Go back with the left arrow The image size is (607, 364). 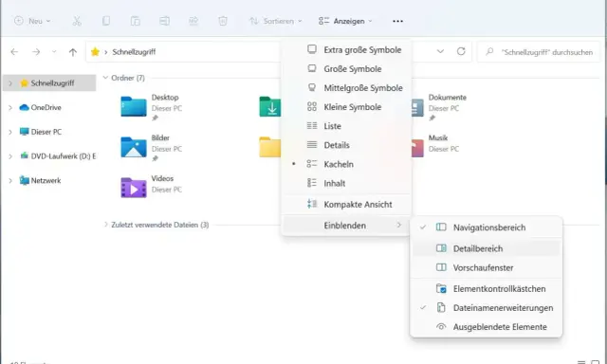pos(14,52)
